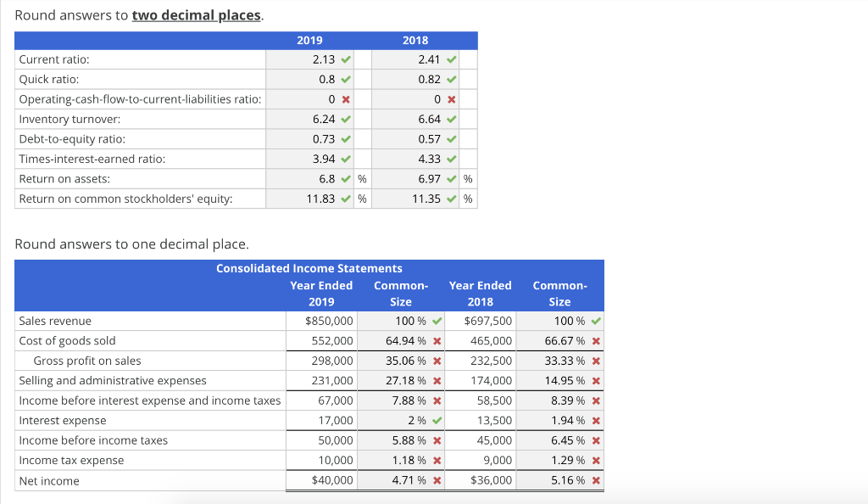Viewport: 868px width, 504px height.
Task: Click green check beside 2019 interest expense 2%
Action: [x=437, y=421]
